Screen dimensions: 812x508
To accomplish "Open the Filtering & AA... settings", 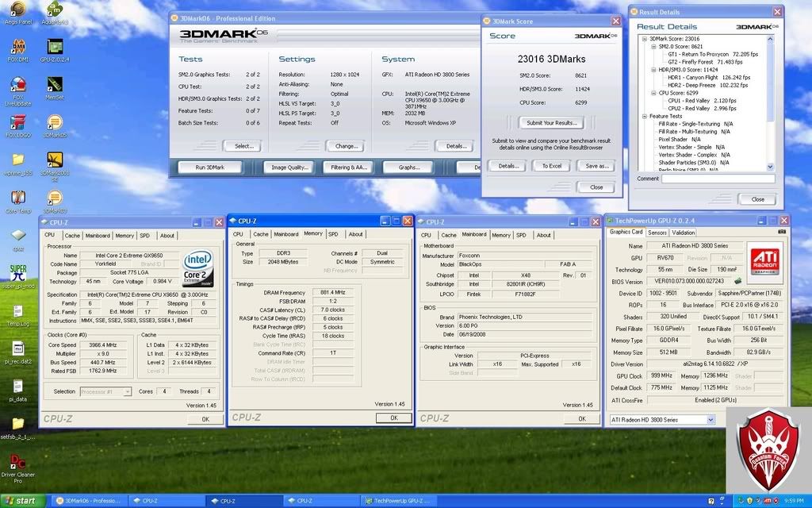I will [349, 167].
